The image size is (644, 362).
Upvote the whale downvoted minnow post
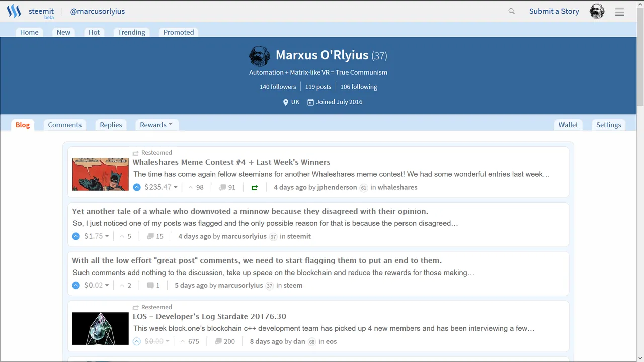(x=76, y=236)
